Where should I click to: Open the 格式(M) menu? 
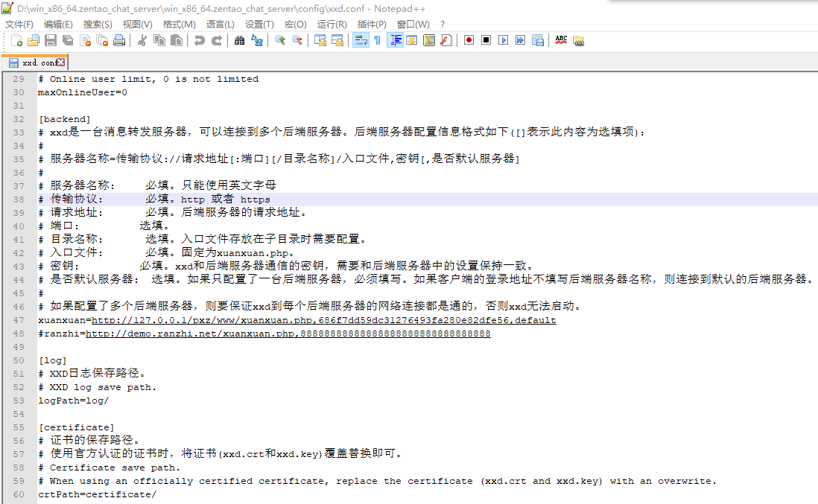179,25
